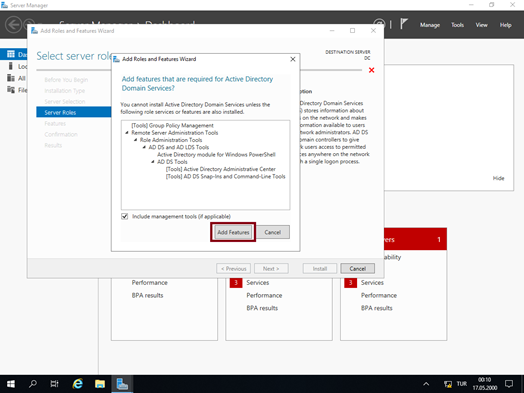
Task: Click the red 3 badge beside right Services
Action: coord(351,283)
